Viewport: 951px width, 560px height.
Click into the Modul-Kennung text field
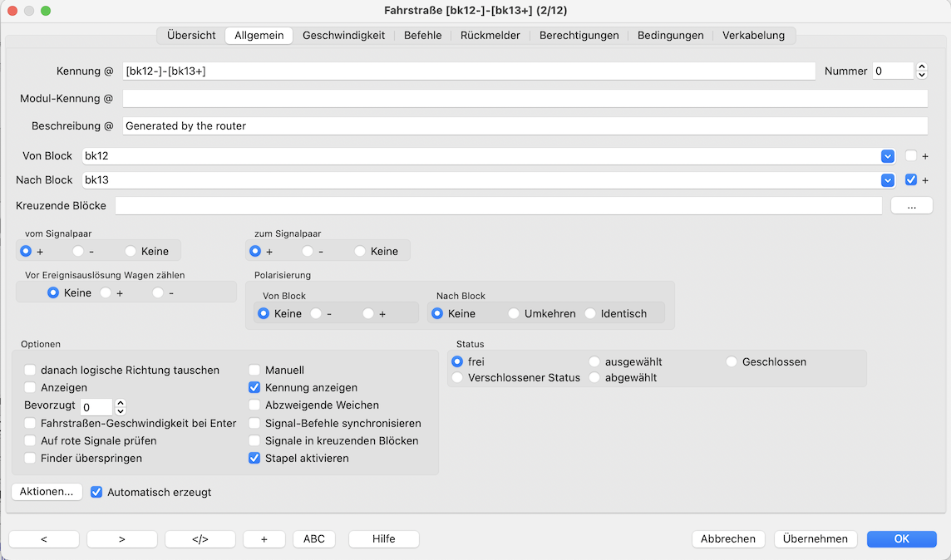[525, 99]
